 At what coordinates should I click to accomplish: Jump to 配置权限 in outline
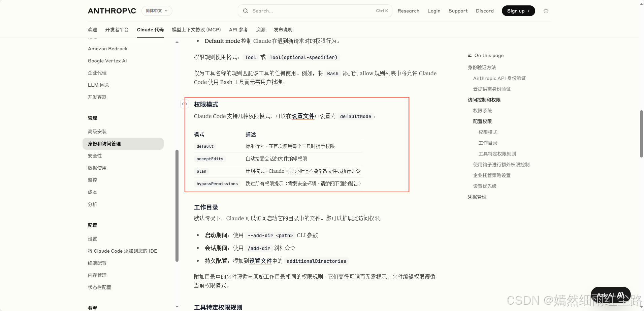482,121
